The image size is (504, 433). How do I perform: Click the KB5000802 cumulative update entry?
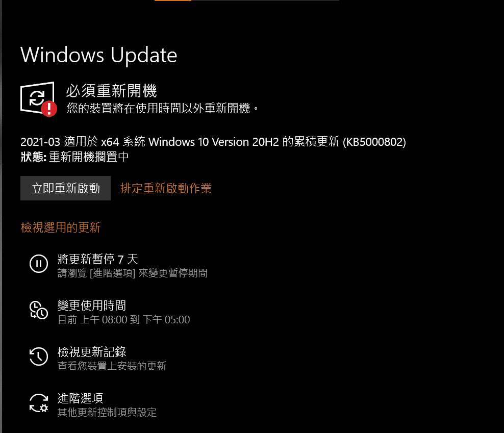213,141
